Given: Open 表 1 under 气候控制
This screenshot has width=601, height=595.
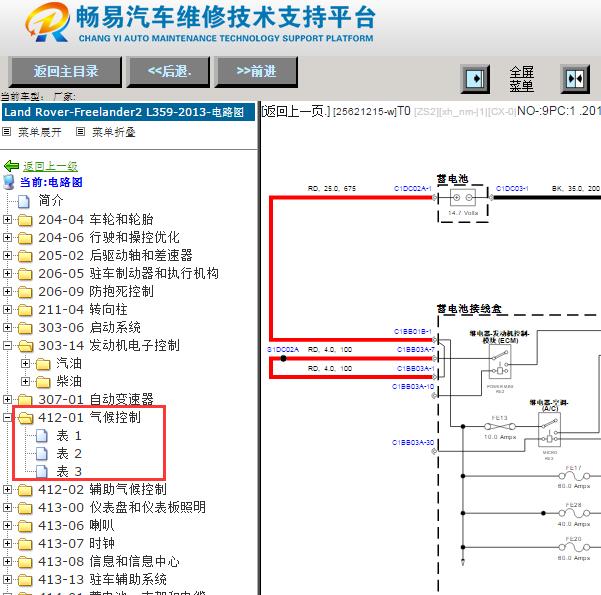Looking at the screenshot, I should click(69, 436).
